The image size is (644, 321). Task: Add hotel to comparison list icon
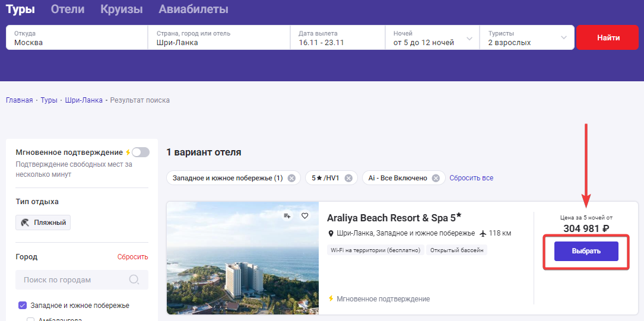(287, 215)
